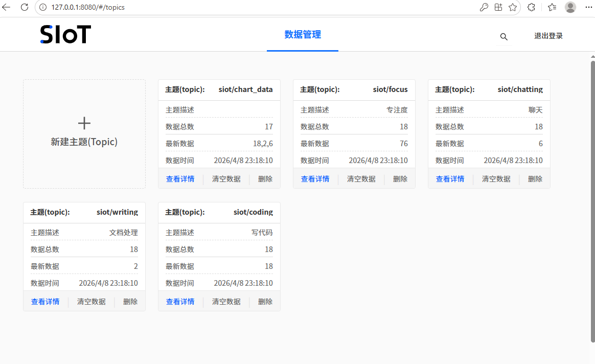Click the SIoT logo
This screenshot has width=595, height=364.
[x=65, y=34]
